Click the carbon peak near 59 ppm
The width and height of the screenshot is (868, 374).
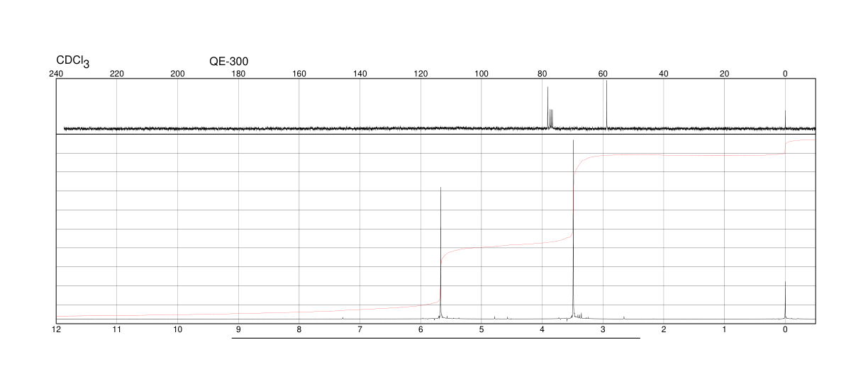click(607, 105)
